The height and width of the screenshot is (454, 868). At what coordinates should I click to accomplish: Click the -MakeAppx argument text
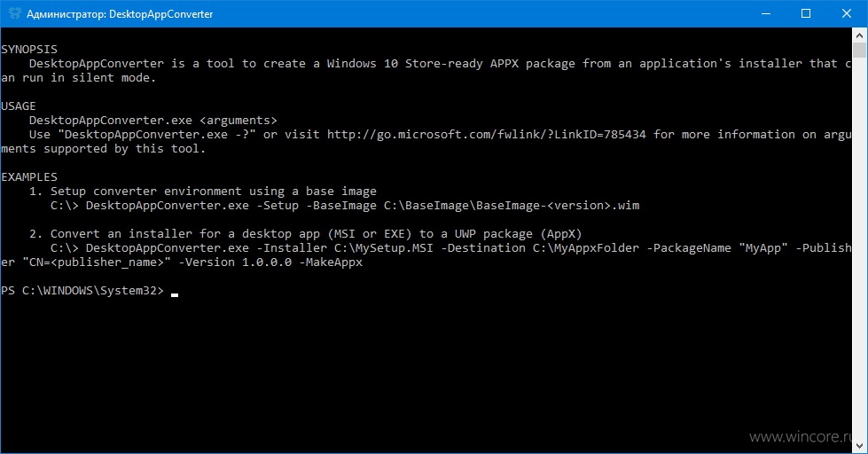331,262
